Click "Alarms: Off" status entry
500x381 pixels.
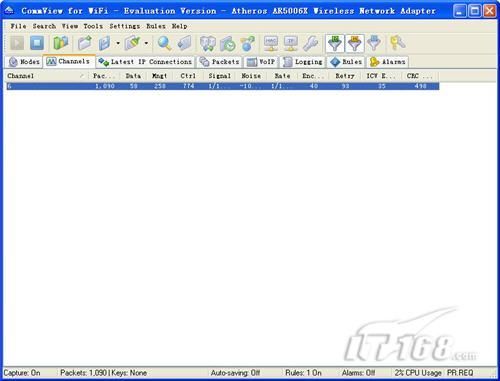click(x=358, y=373)
